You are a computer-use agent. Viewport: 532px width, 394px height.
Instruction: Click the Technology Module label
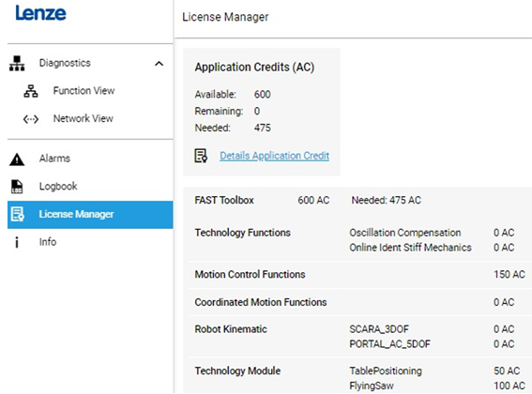(x=237, y=371)
